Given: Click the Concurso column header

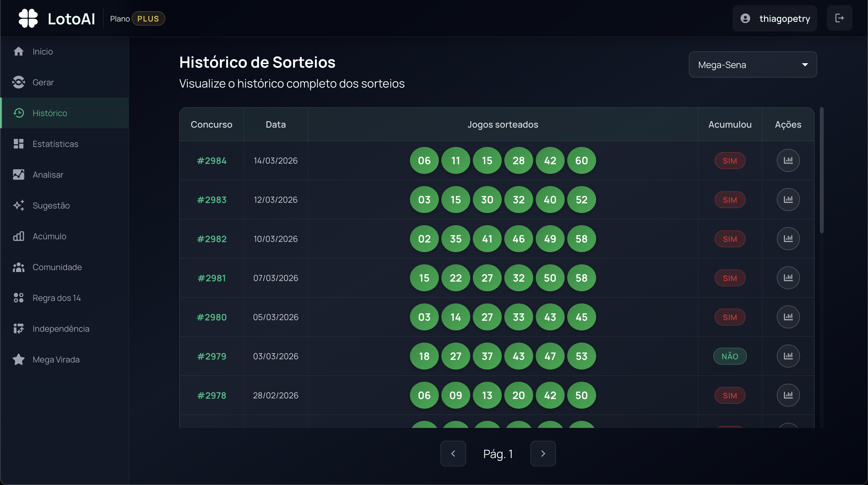Looking at the screenshot, I should pos(211,124).
